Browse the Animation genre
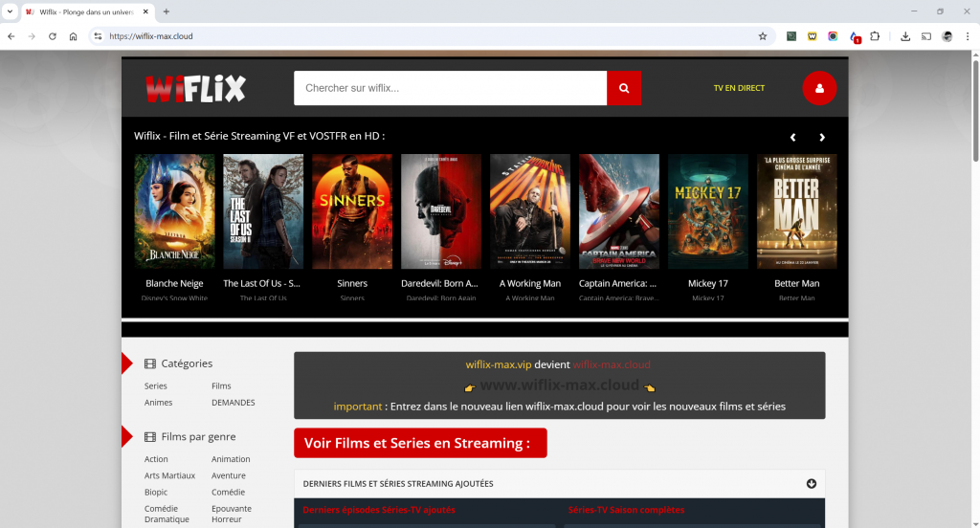 click(231, 459)
